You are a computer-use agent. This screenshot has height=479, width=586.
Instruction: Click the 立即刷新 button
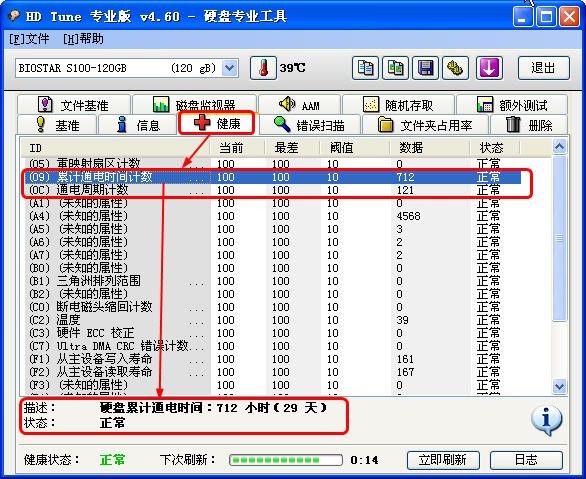[x=442, y=460]
